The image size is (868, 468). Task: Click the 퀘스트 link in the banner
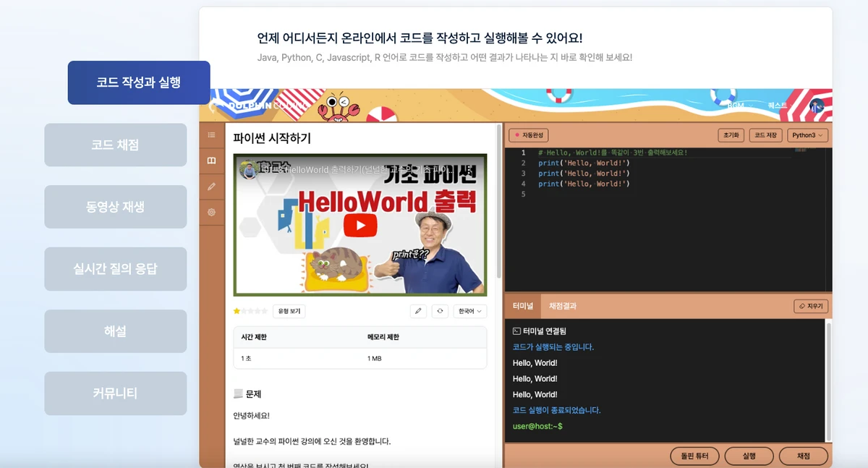tap(778, 106)
